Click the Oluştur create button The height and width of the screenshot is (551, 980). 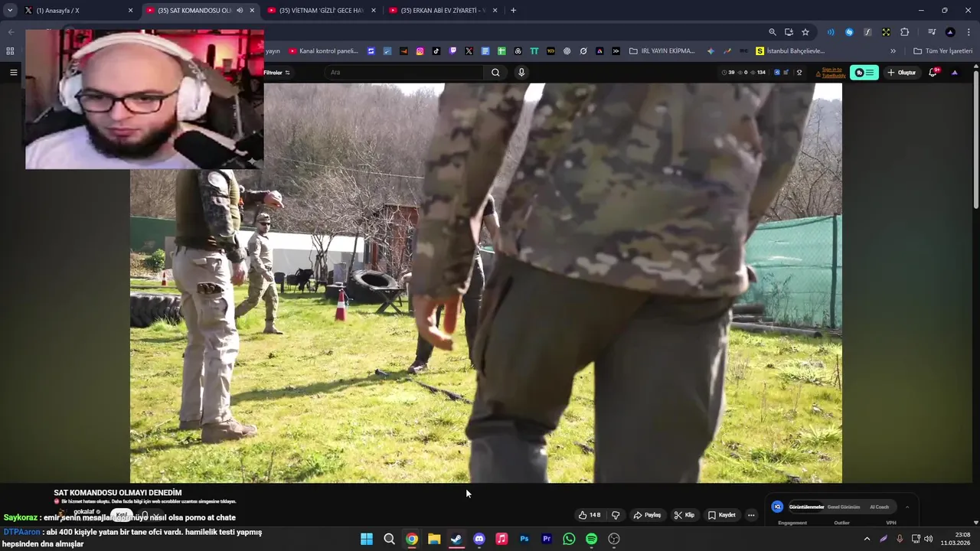pos(901,72)
